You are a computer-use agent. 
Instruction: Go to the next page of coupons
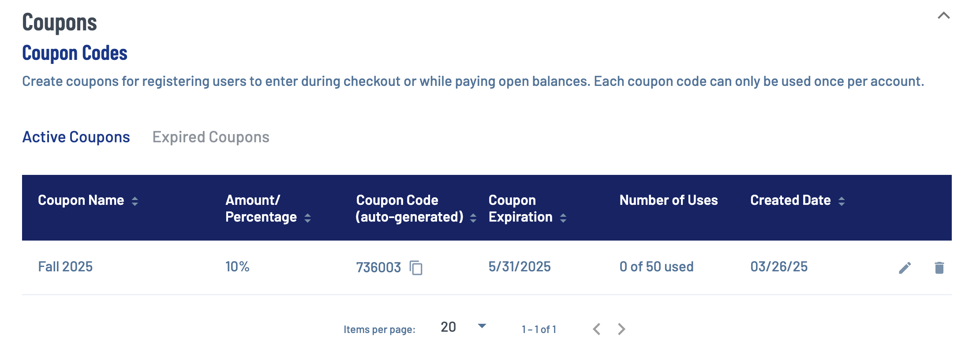click(621, 329)
